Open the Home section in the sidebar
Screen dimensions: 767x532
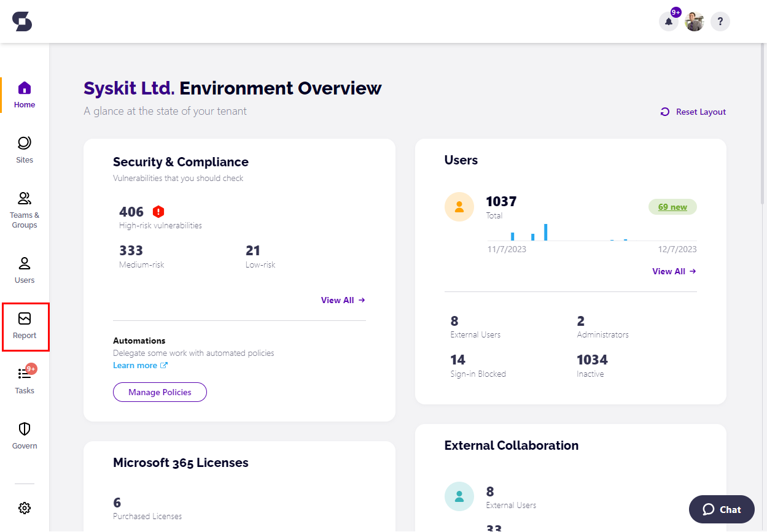click(24, 92)
